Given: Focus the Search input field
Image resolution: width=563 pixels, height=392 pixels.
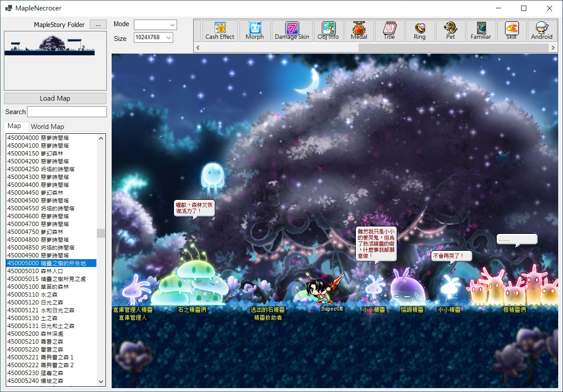Looking at the screenshot, I should pos(67,112).
